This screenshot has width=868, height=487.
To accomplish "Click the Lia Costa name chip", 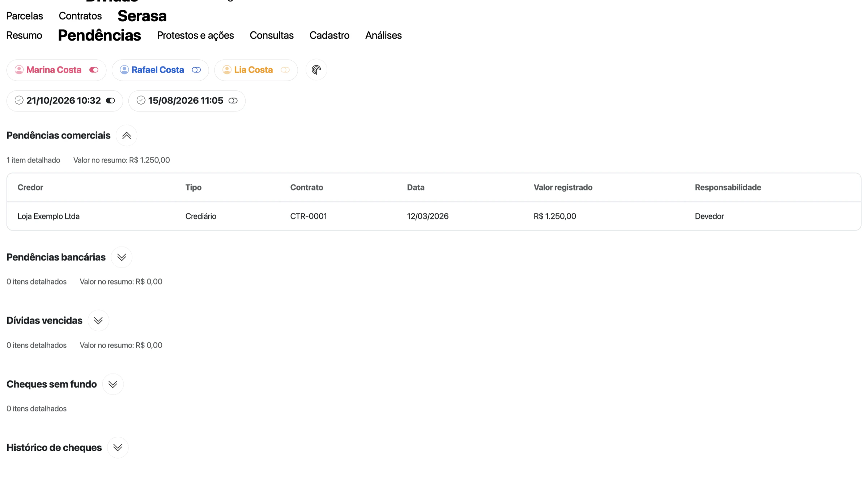I will [256, 70].
